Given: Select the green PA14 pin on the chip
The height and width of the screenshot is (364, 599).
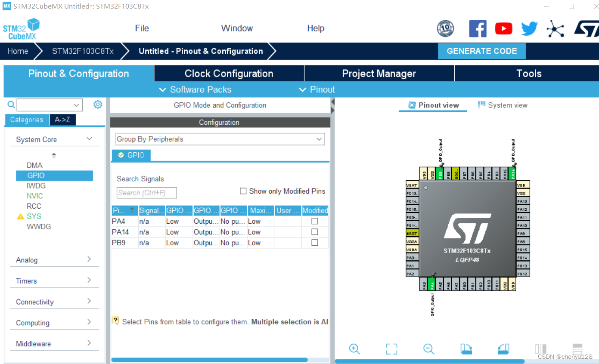Looking at the screenshot, I should (x=513, y=174).
